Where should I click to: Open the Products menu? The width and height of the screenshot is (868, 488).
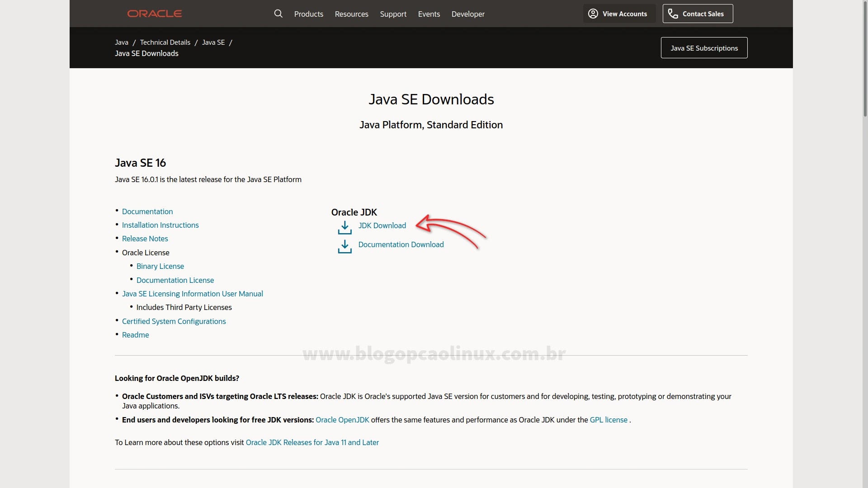309,14
